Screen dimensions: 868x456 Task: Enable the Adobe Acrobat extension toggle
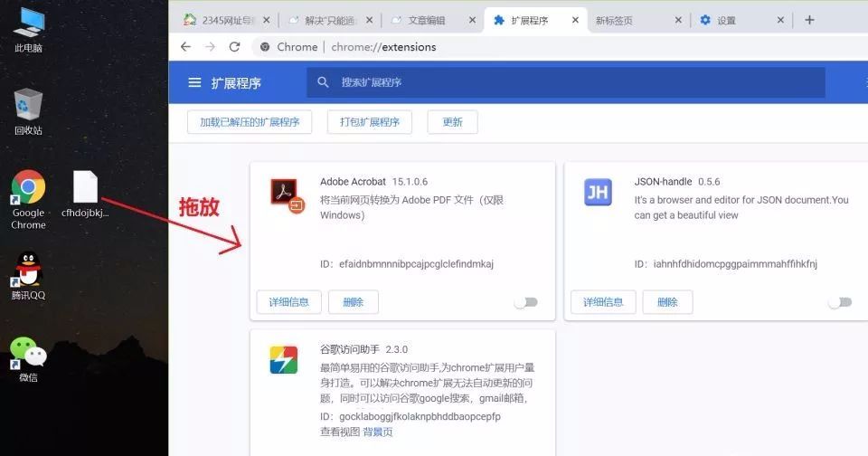click(526, 302)
